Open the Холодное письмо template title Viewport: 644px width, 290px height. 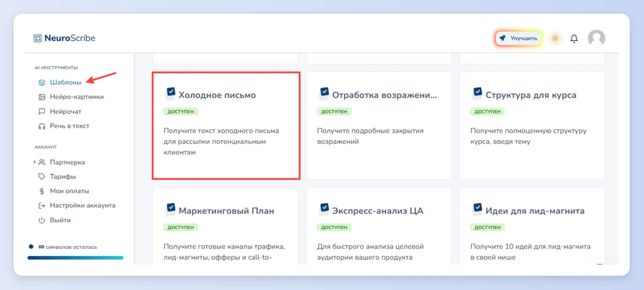[x=217, y=95]
